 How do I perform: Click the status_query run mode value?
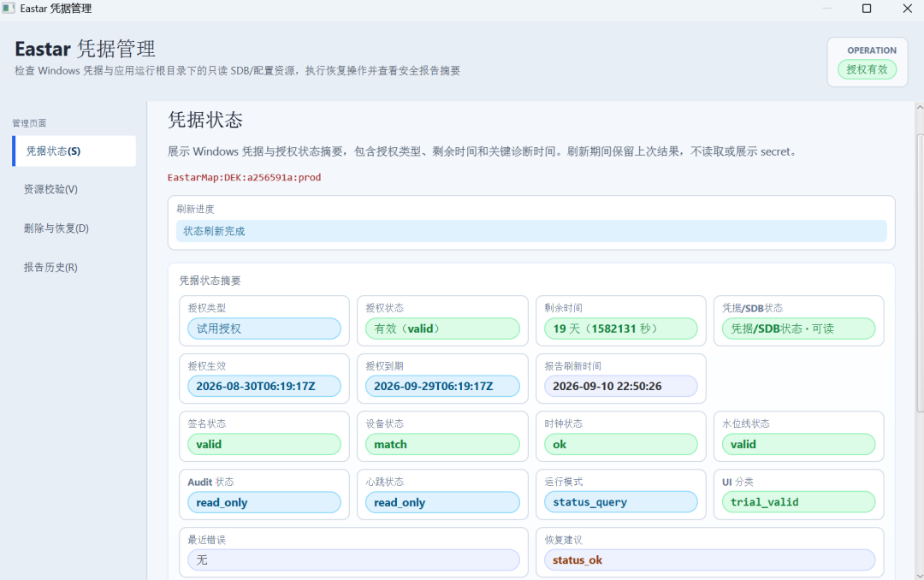point(620,502)
